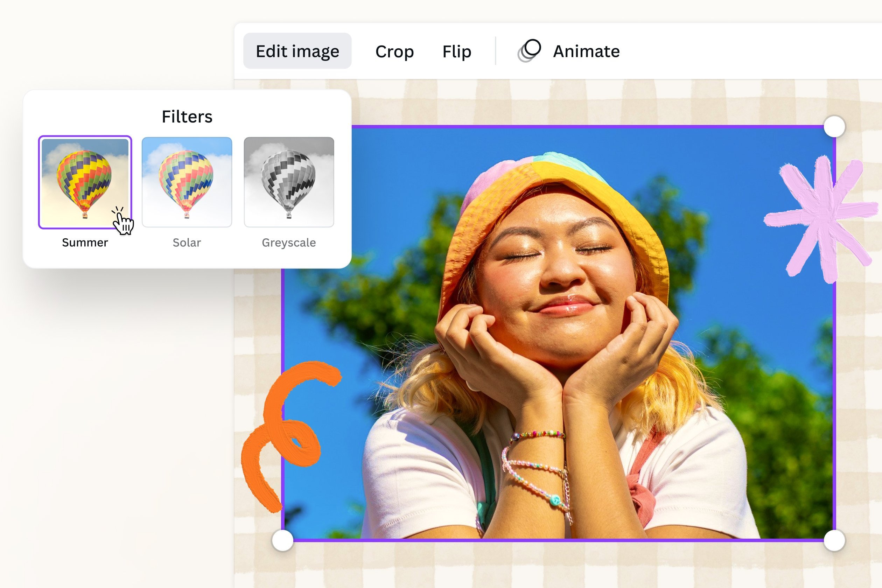
Task: Select the Summer filter thumbnail
Action: click(x=85, y=182)
